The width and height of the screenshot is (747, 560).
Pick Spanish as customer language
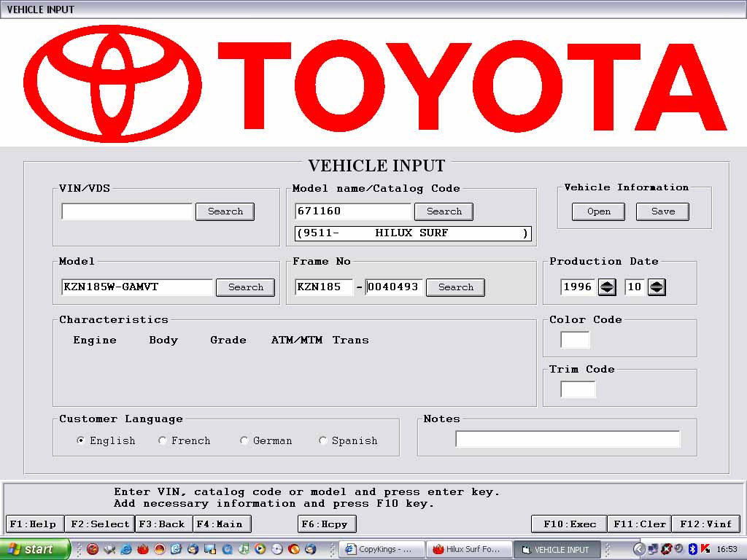coord(322,440)
